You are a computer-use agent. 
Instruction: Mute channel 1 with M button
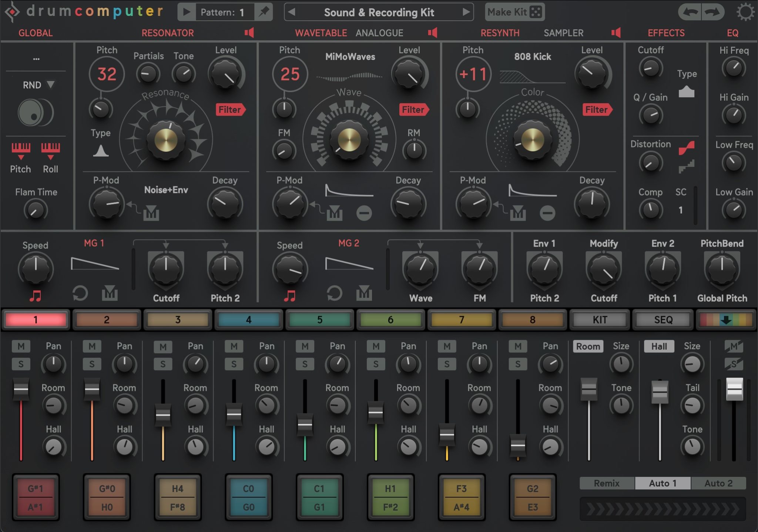(21, 347)
